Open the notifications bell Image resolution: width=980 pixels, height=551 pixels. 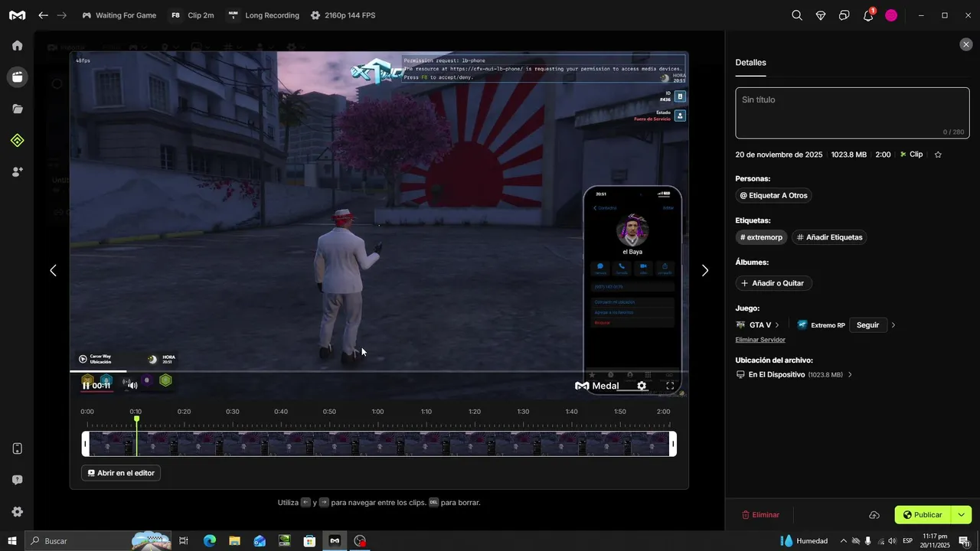[868, 15]
